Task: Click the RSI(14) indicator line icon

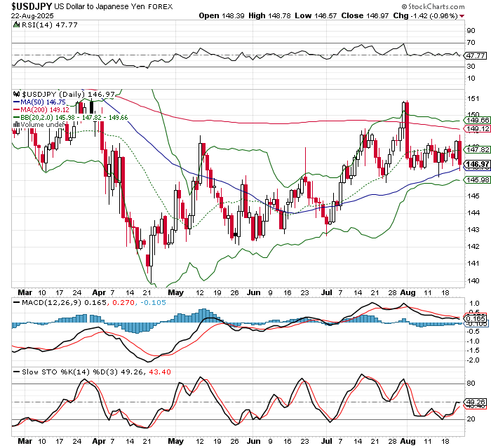Action: pos(17,24)
